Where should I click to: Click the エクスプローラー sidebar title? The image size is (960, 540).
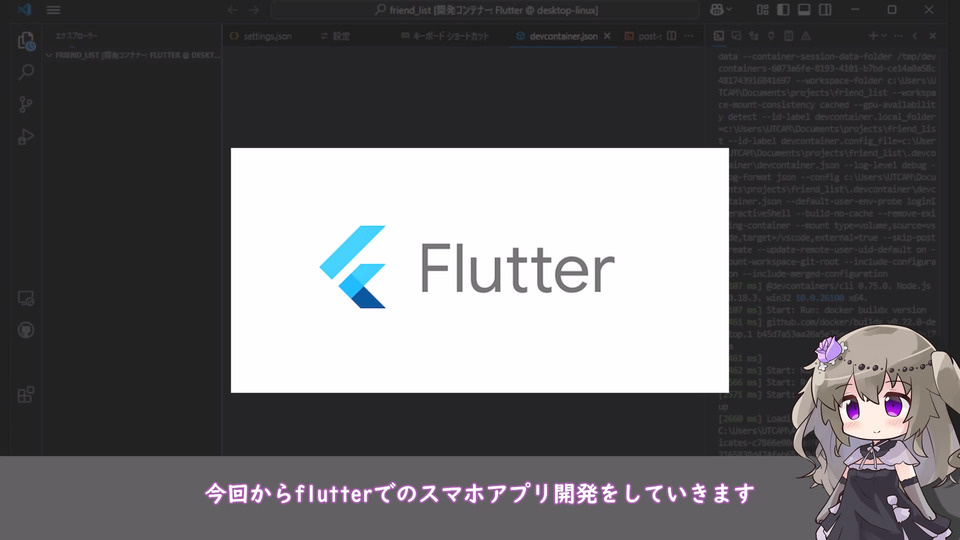(x=76, y=36)
